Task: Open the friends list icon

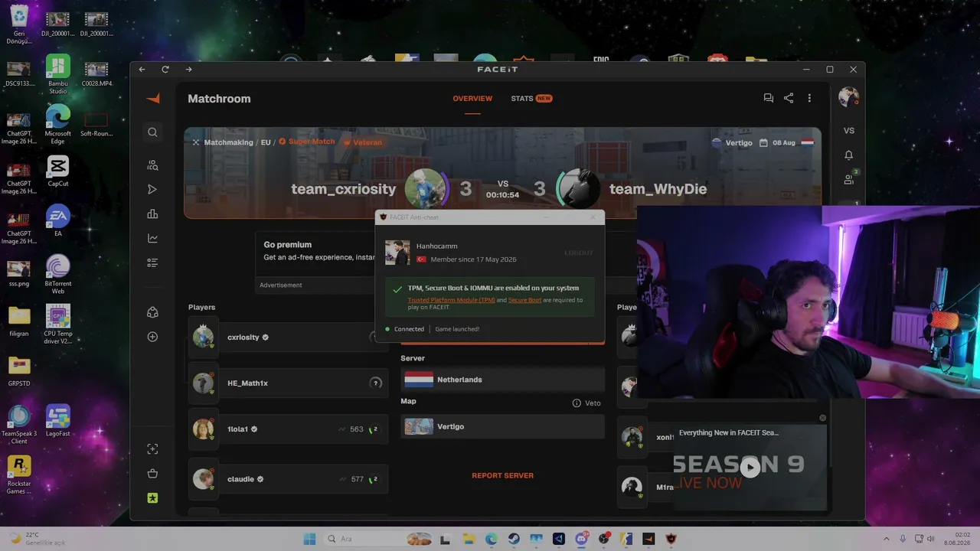Action: [x=849, y=179]
